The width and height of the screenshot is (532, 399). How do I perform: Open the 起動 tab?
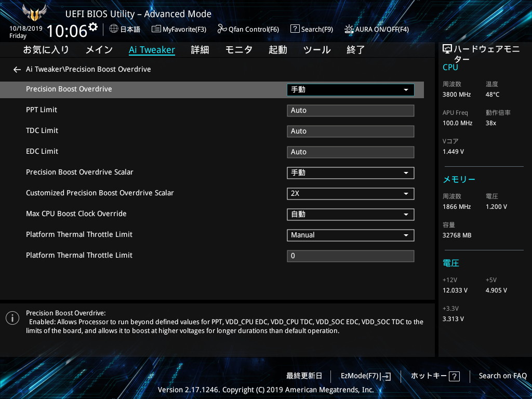click(x=278, y=50)
